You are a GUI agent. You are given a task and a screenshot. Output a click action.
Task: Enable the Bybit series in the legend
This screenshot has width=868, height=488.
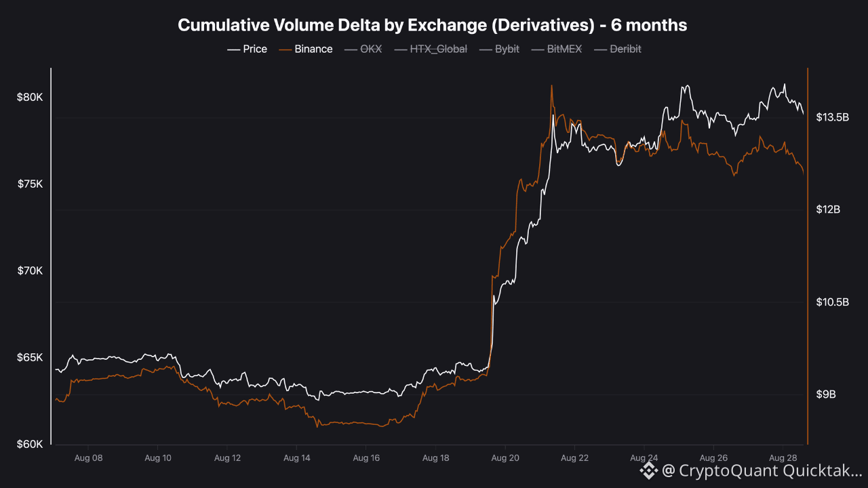tap(498, 49)
